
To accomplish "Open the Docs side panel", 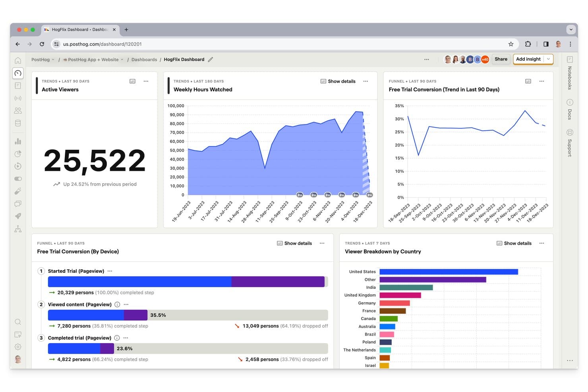I will point(570,109).
